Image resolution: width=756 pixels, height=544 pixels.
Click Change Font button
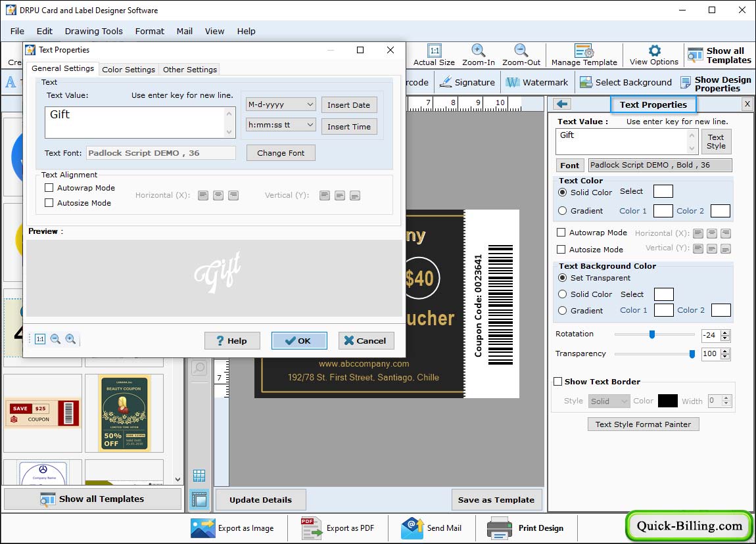click(281, 152)
